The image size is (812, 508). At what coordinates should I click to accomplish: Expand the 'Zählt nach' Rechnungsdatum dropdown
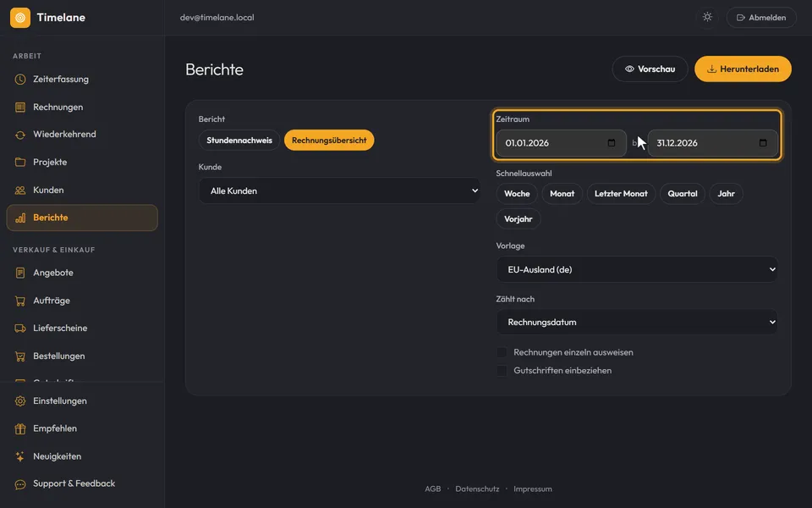point(637,323)
